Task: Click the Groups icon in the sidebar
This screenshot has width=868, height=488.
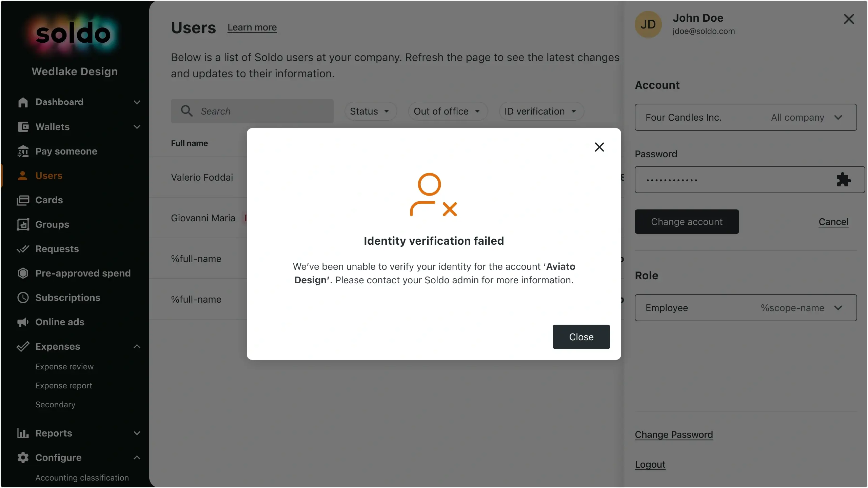Action: [x=23, y=224]
